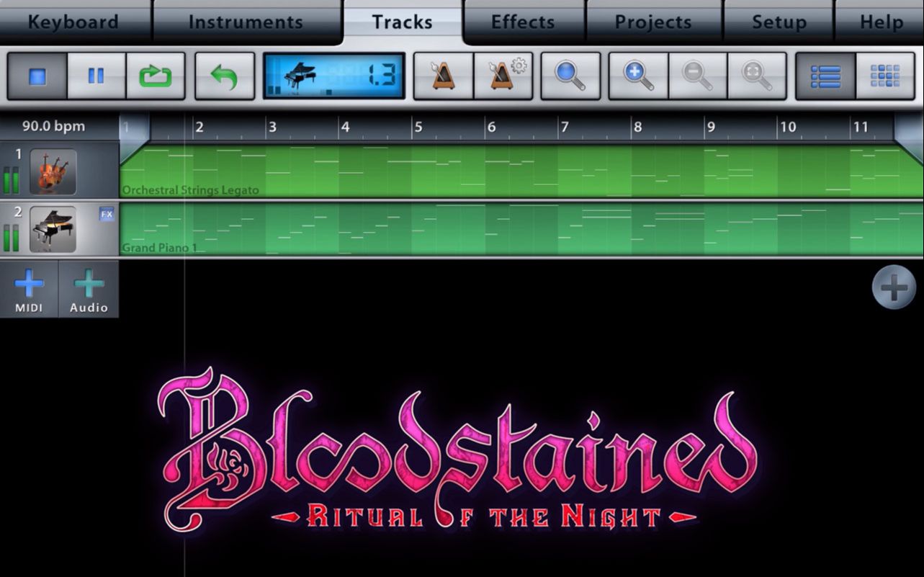
Task: Switch to grid view layout
Action: pos(885,76)
